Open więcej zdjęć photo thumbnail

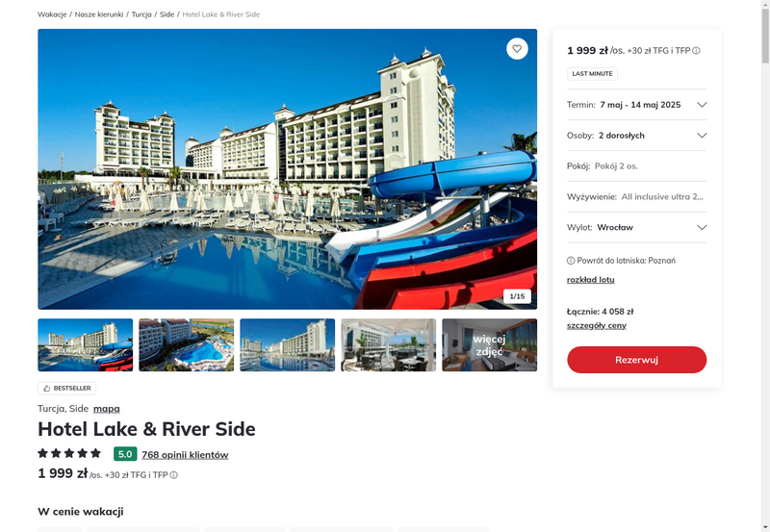[x=489, y=345]
